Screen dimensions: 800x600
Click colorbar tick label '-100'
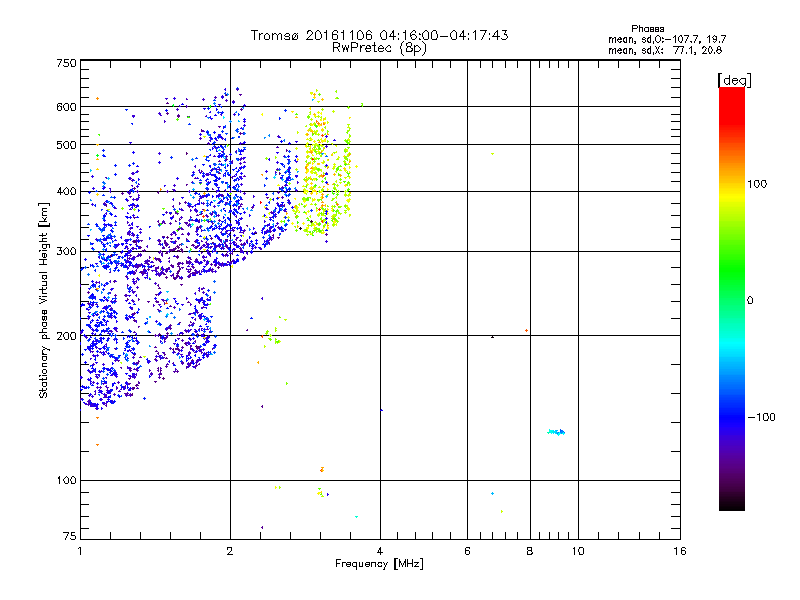(x=762, y=417)
